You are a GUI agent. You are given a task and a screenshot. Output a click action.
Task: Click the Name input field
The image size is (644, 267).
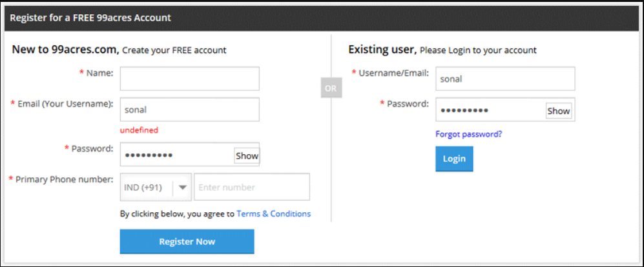coord(189,79)
